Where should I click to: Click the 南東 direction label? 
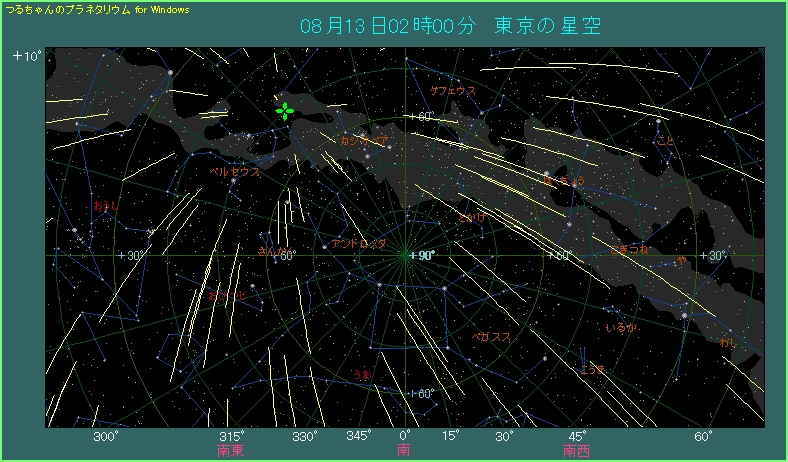(x=231, y=451)
